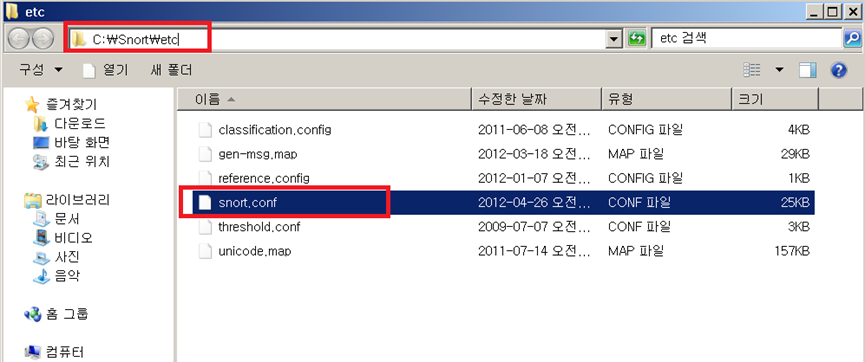Change the view with the view icon

point(752,70)
